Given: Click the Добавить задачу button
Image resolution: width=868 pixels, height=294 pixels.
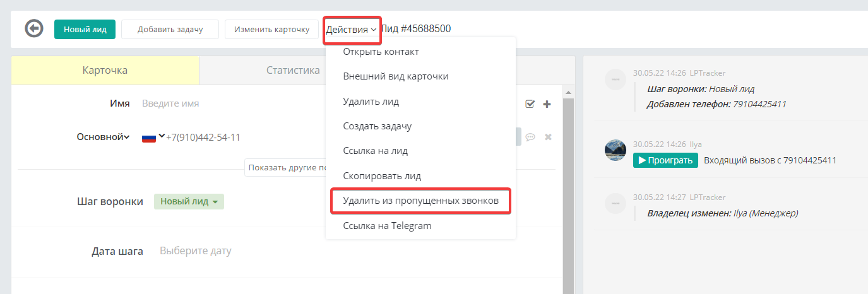Looking at the screenshot, I should [x=170, y=29].
